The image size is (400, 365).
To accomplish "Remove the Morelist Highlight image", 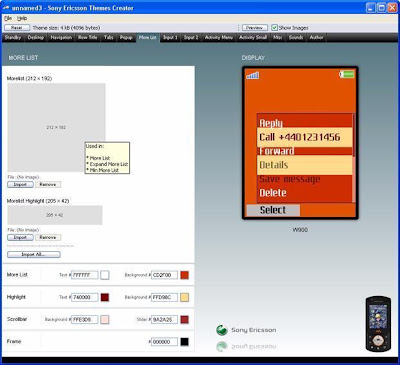I will click(x=48, y=237).
